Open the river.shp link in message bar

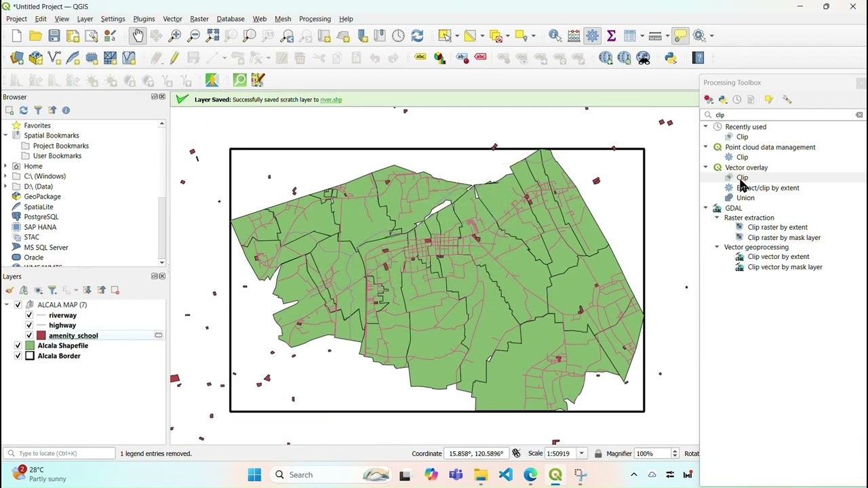[331, 100]
